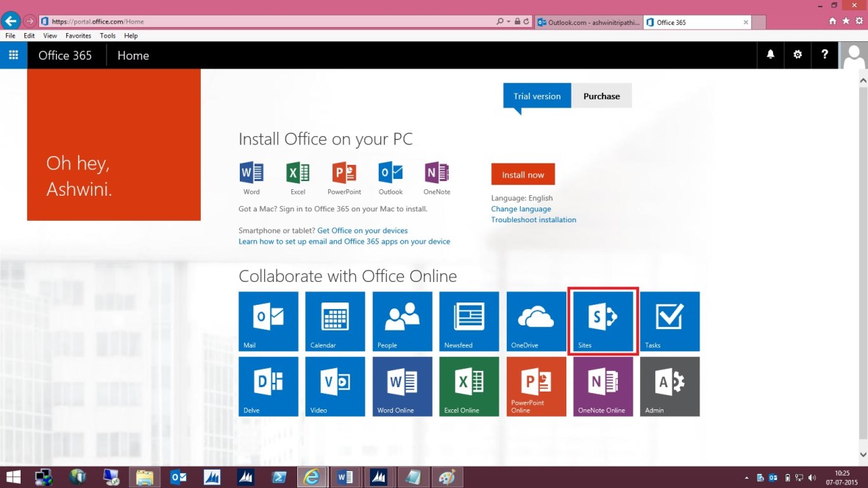868x488 pixels.
Task: Open Word Online
Action: 402,386
